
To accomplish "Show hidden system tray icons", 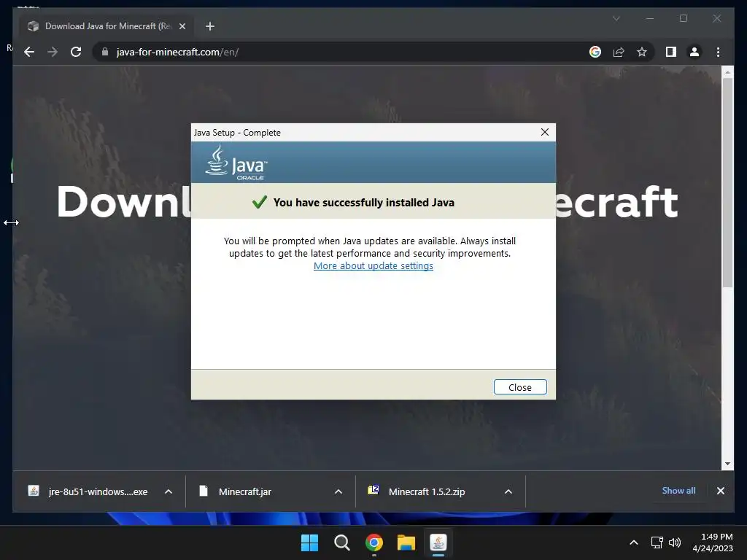I will 634,542.
